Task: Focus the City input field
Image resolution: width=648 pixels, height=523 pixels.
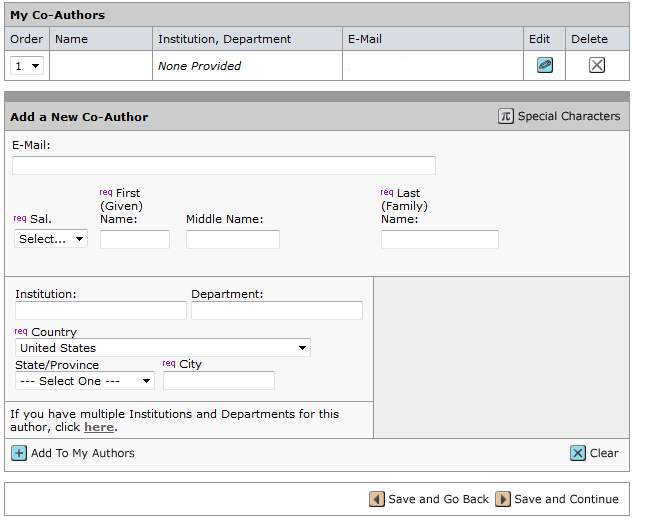Action: click(x=218, y=381)
